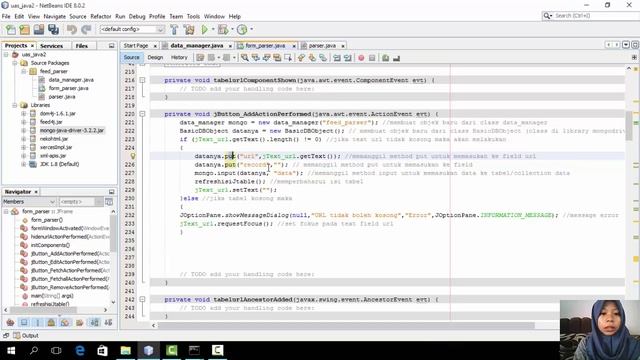This screenshot has height=360, width=640.
Task: Open the Output window button
Action: 26,336
